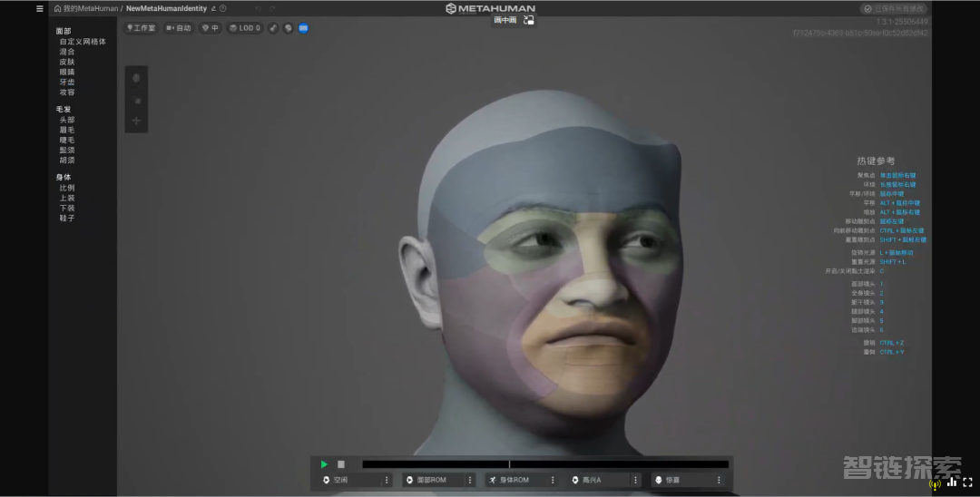Open the 妆容 makeup section

[67, 93]
